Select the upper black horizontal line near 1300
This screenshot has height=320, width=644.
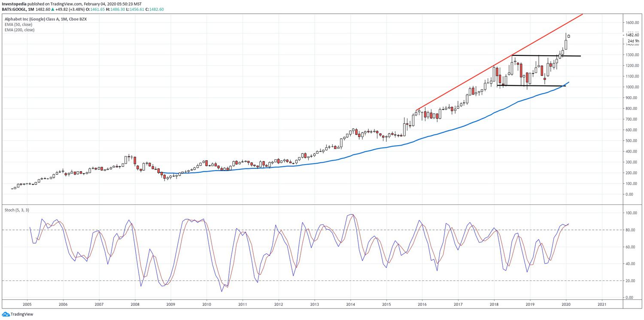coord(546,56)
